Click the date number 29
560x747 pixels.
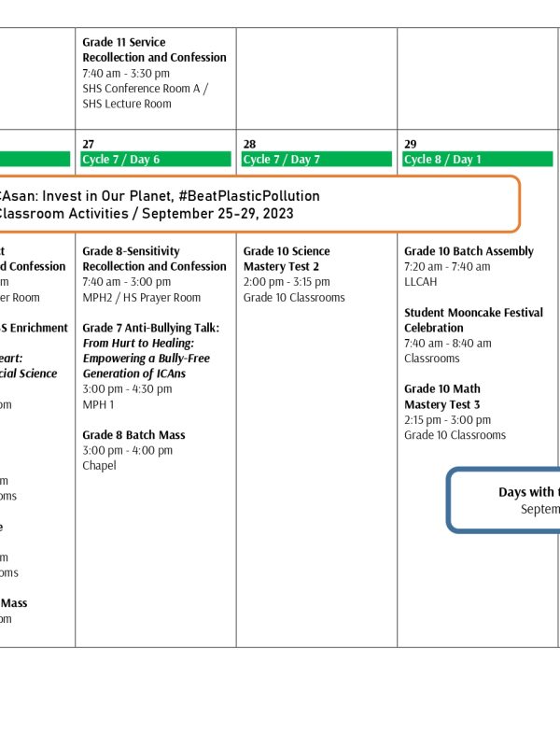pyautogui.click(x=411, y=144)
